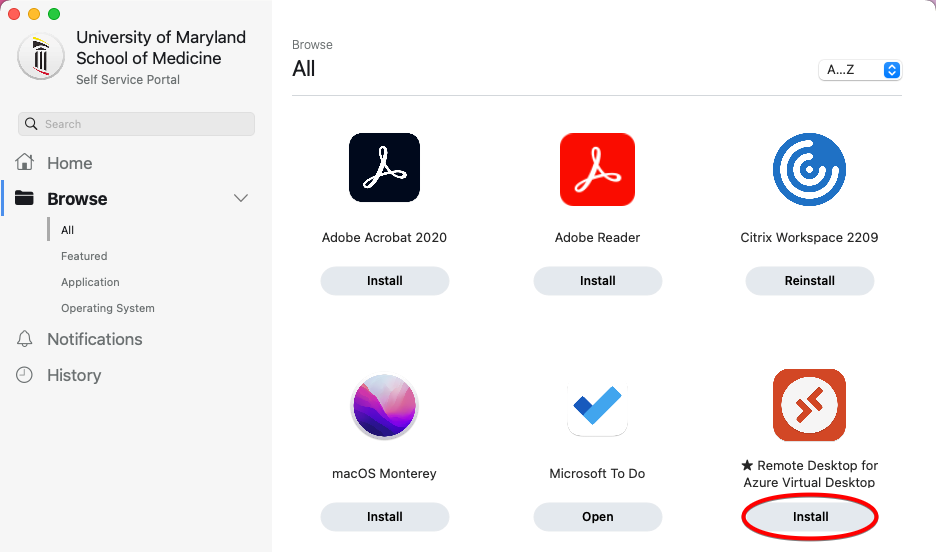Select the Featured category

[x=84, y=256]
